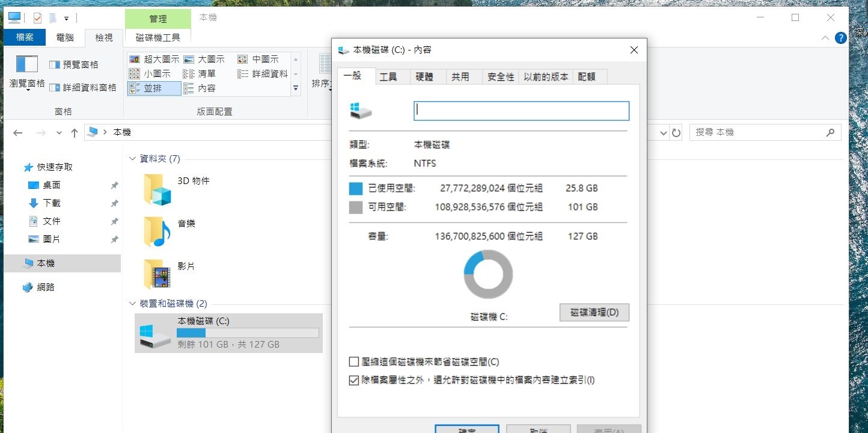868x433 pixels.
Task: Click the 磁碟清理(D) button
Action: pos(594,313)
